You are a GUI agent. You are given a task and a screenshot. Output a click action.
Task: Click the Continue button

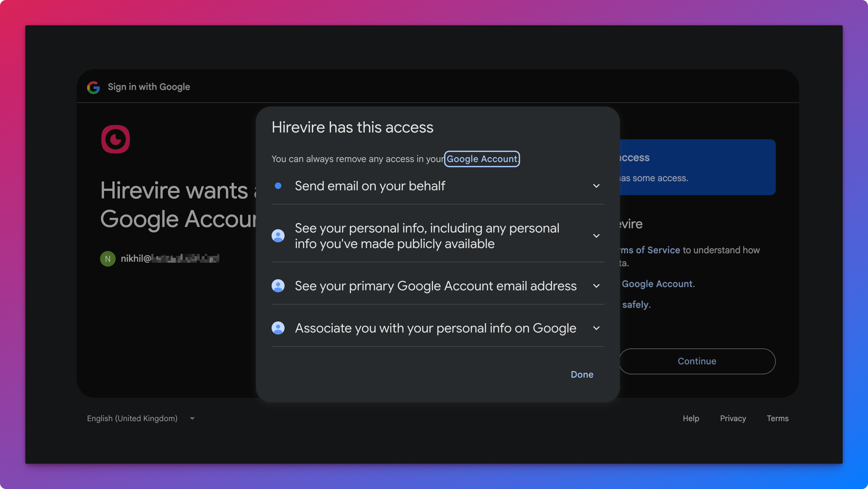pyautogui.click(x=696, y=361)
